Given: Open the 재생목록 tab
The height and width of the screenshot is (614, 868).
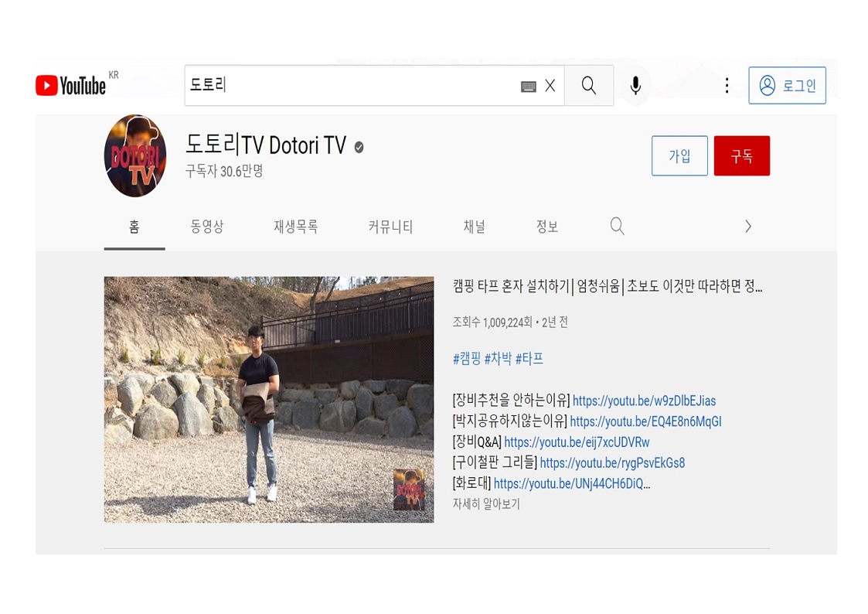Looking at the screenshot, I should coord(295,227).
